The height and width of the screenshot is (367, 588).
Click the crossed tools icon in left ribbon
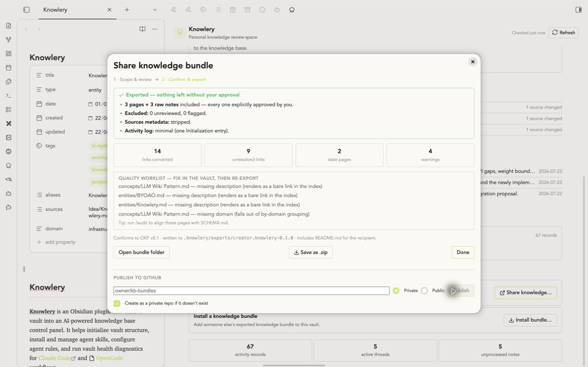point(9,123)
